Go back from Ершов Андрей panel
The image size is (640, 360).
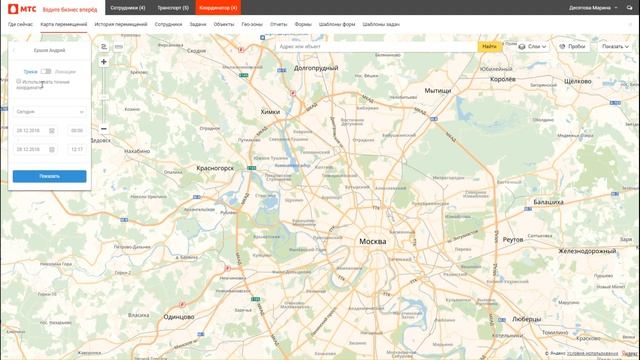point(14,50)
